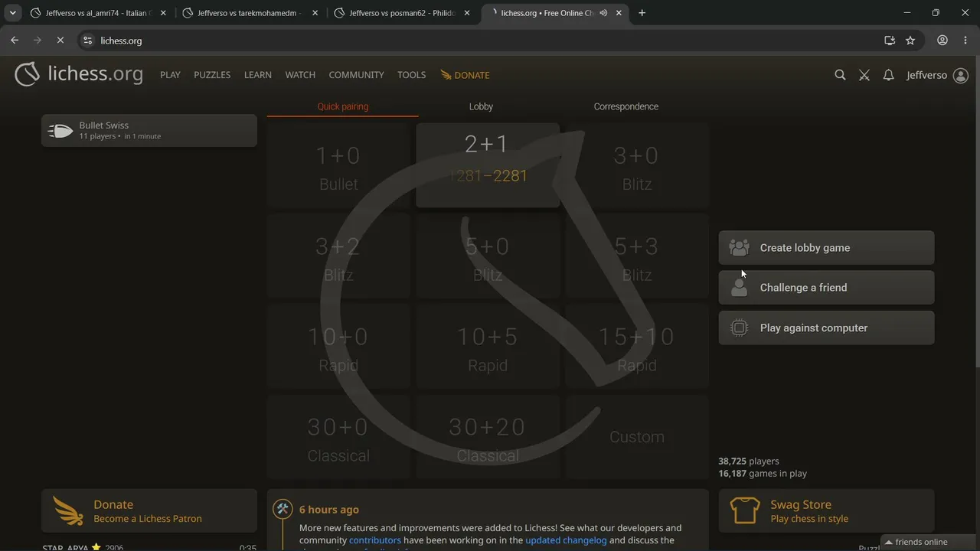Click the "6 hours ago" post timestamp
Viewport: 980px width, 551px height.
click(x=329, y=510)
